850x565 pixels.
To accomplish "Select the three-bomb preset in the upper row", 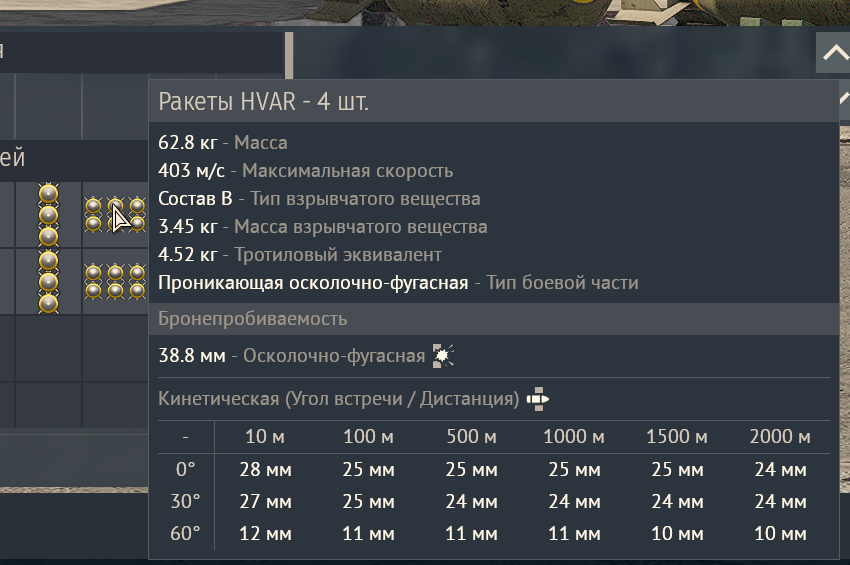I will click(48, 215).
